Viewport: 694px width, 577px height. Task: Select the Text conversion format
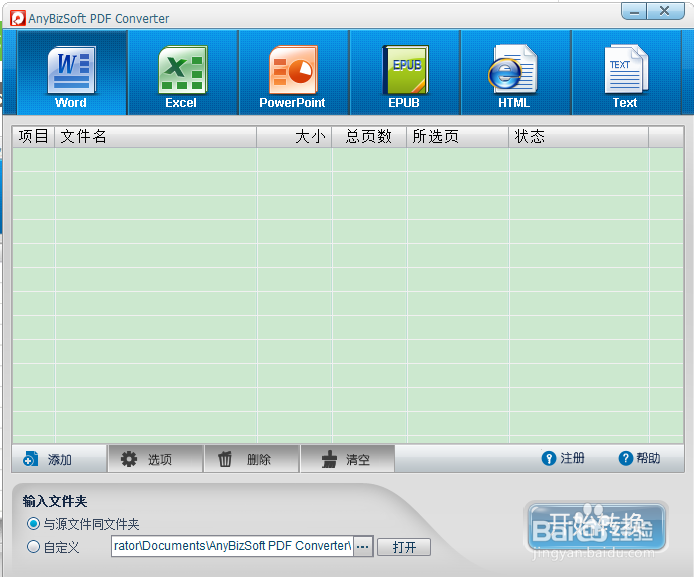coord(626,73)
